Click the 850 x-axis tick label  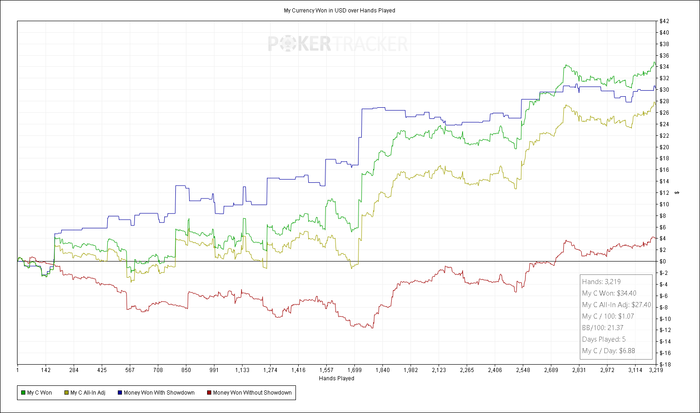pyautogui.click(x=186, y=370)
